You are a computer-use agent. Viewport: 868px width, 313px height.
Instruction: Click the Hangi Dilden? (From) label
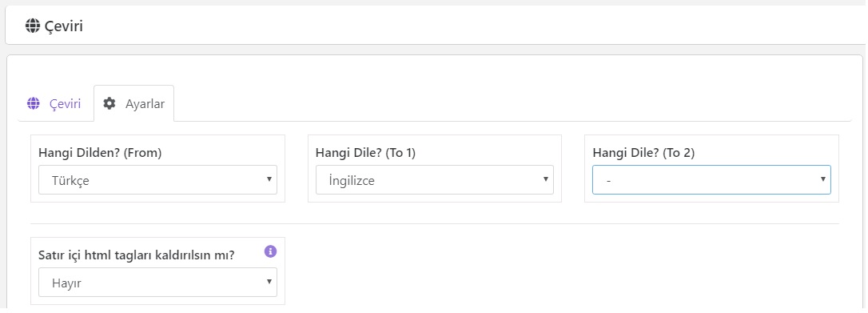pyautogui.click(x=100, y=154)
